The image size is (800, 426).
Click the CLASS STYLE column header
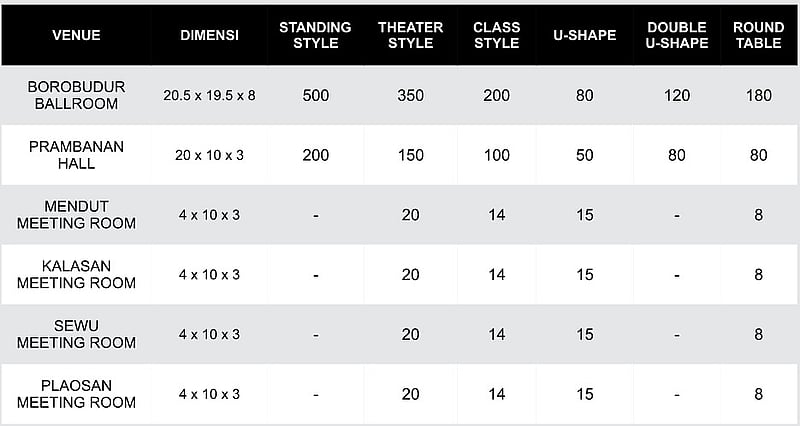(x=496, y=35)
